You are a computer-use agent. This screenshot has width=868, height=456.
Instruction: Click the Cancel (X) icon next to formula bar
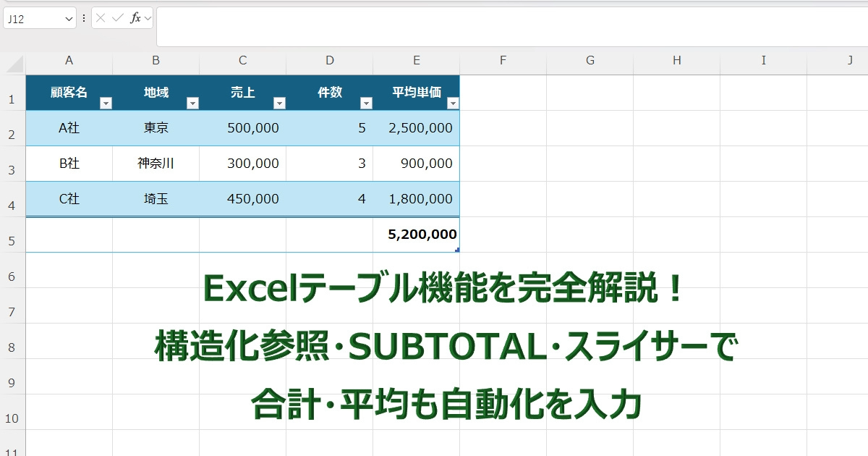pyautogui.click(x=101, y=17)
